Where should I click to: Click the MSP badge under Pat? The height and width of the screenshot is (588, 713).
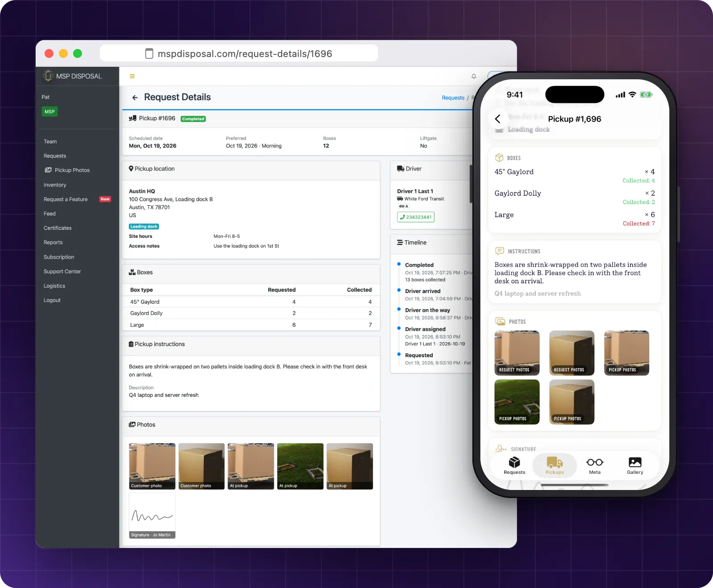coord(49,112)
